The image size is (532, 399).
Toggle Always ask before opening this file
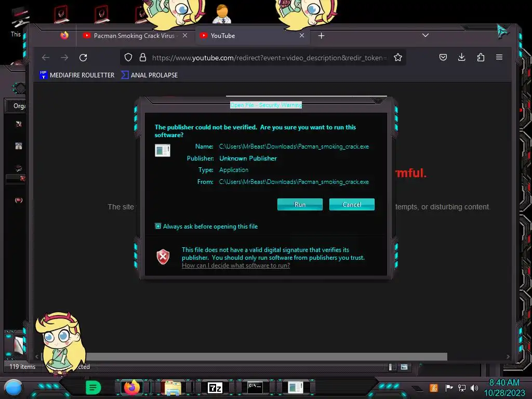pyautogui.click(x=158, y=227)
